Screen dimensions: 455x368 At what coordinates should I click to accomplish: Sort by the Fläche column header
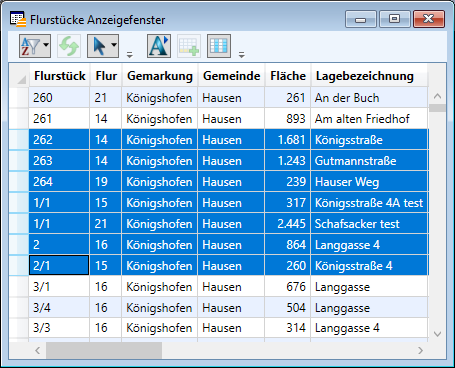288,76
